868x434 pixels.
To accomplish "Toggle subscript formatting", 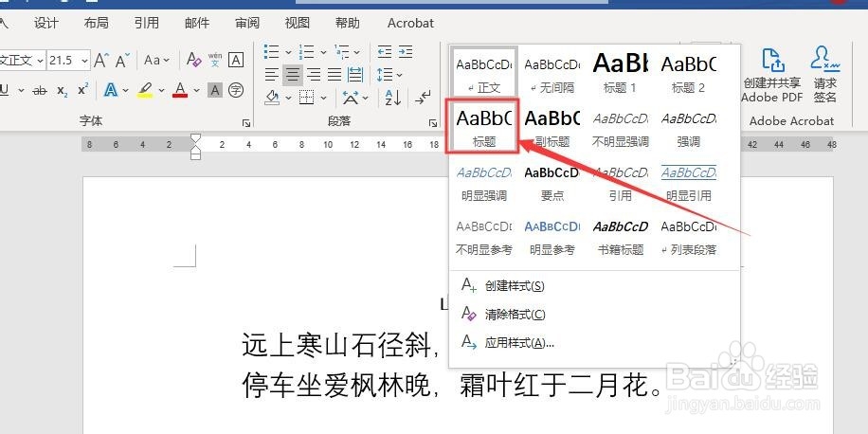I will click(62, 90).
